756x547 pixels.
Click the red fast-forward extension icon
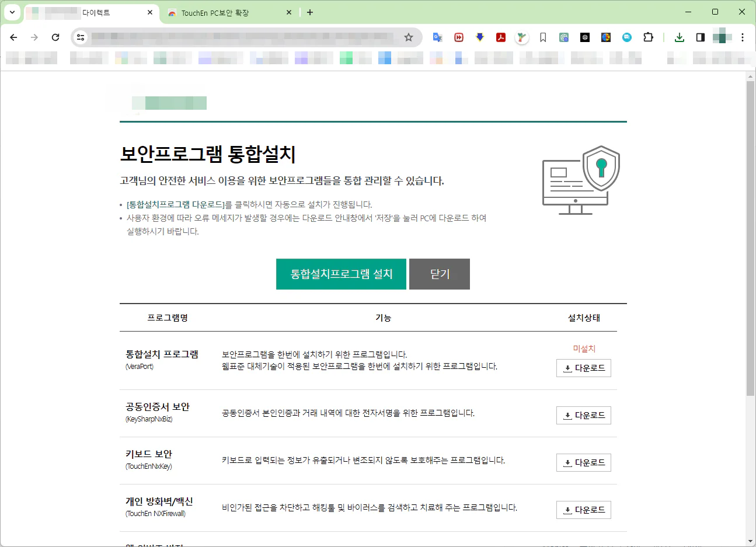pyautogui.click(x=459, y=37)
